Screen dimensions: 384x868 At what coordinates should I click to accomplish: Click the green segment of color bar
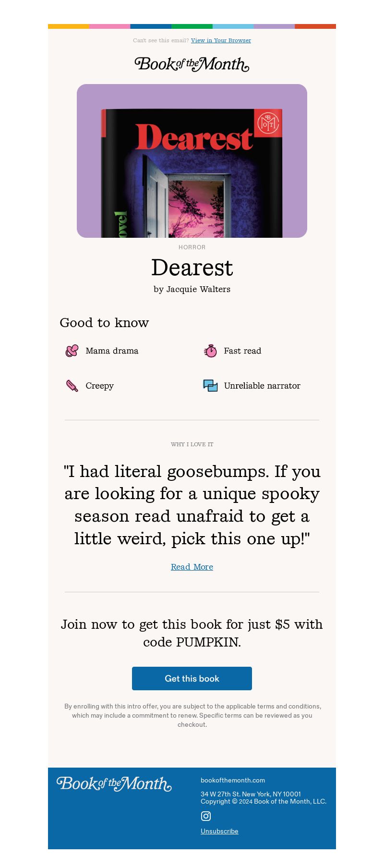coord(192,26)
